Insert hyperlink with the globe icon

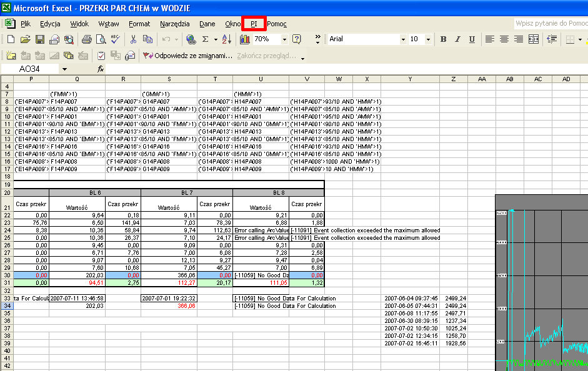tap(191, 39)
